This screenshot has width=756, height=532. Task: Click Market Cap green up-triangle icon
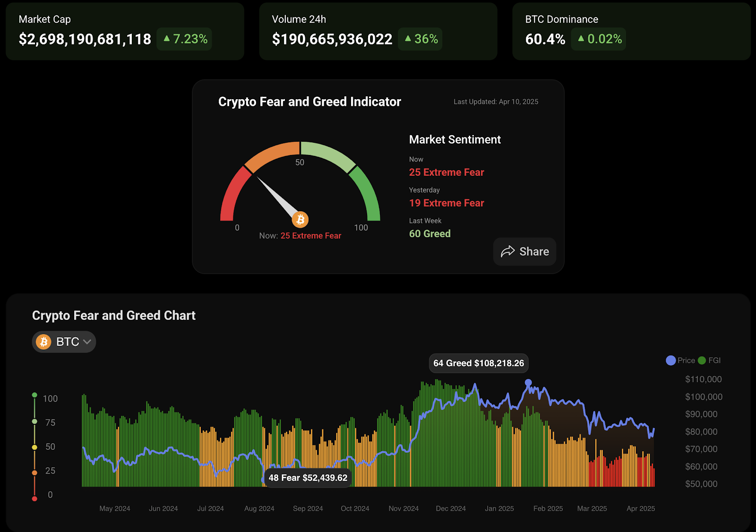(x=166, y=39)
